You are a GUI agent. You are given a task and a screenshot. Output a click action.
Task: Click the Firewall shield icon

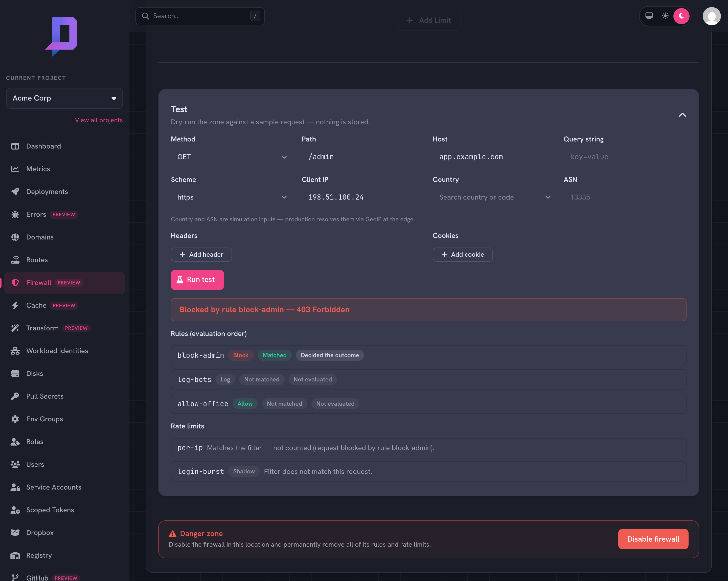coord(15,282)
